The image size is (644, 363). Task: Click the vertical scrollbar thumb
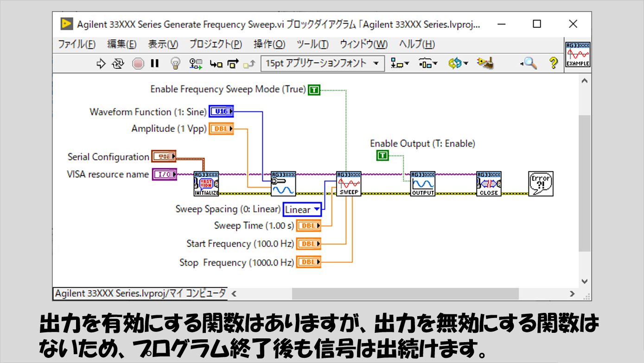(x=584, y=184)
